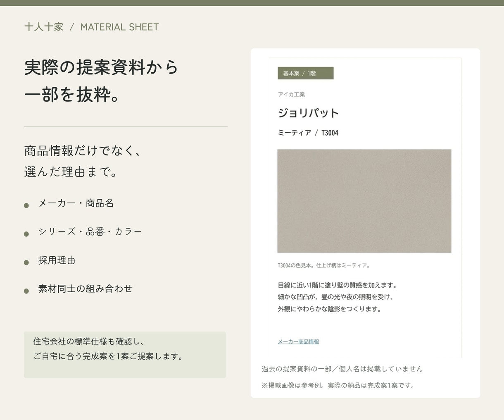Click the text 選んだ理由まで。
The width and height of the screenshot is (504, 420).
(71, 171)
